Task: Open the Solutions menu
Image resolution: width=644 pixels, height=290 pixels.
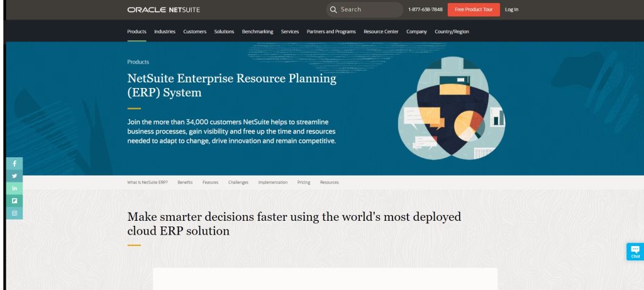Action: point(224,31)
